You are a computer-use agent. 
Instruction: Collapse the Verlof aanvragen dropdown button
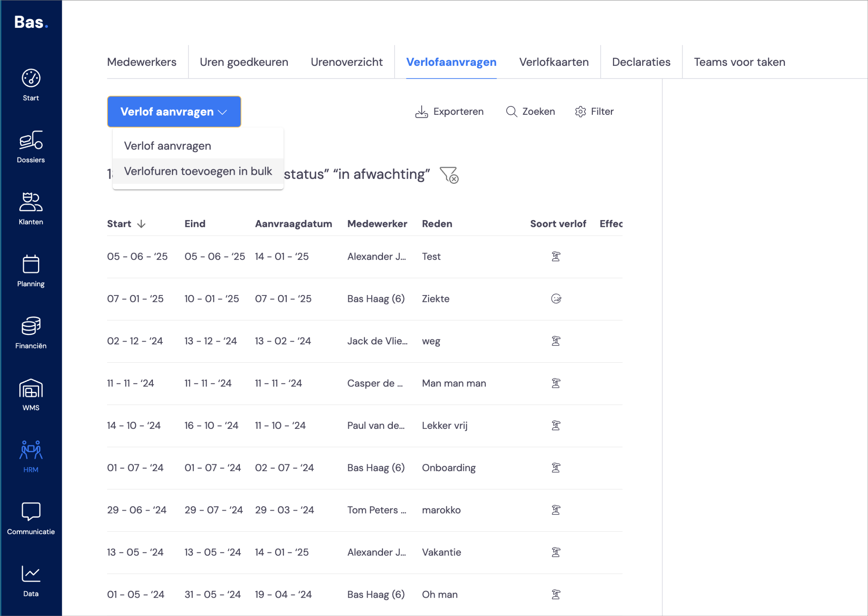(x=174, y=112)
